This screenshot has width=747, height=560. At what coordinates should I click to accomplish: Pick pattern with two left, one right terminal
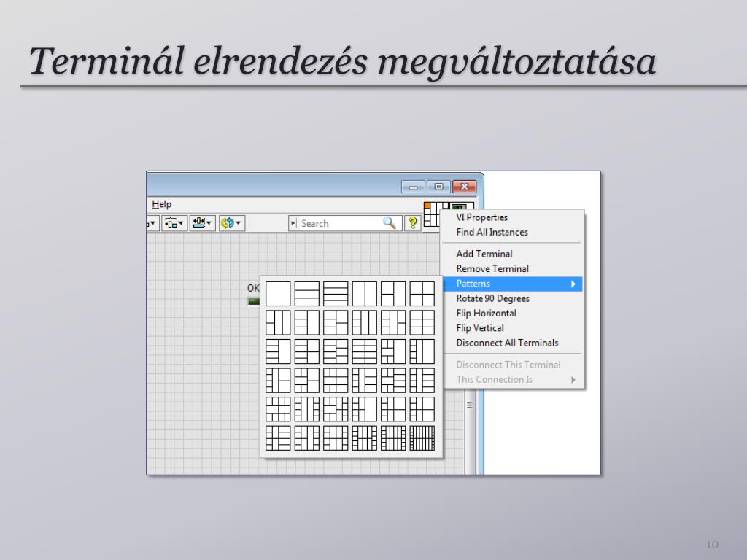click(x=393, y=293)
